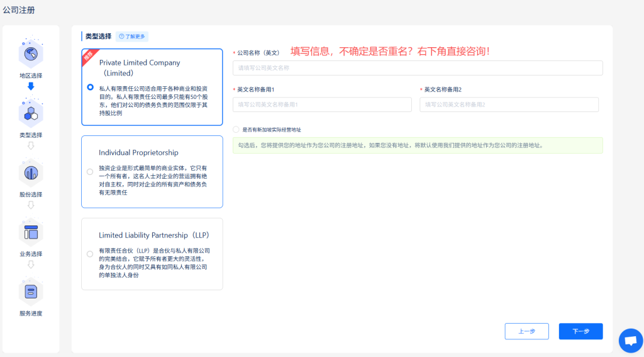Click the 股份选择 bar chart step icon
Image resolution: width=644 pixels, height=357 pixels.
click(x=31, y=173)
